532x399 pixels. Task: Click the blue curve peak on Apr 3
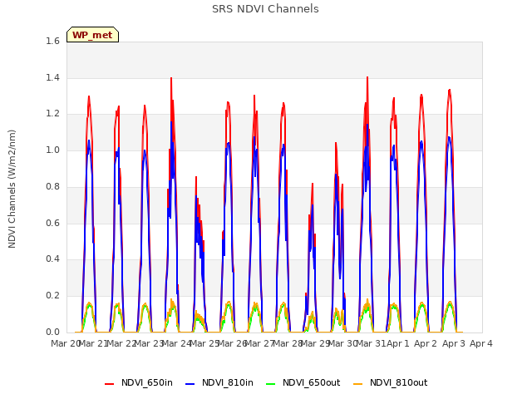coord(449,137)
